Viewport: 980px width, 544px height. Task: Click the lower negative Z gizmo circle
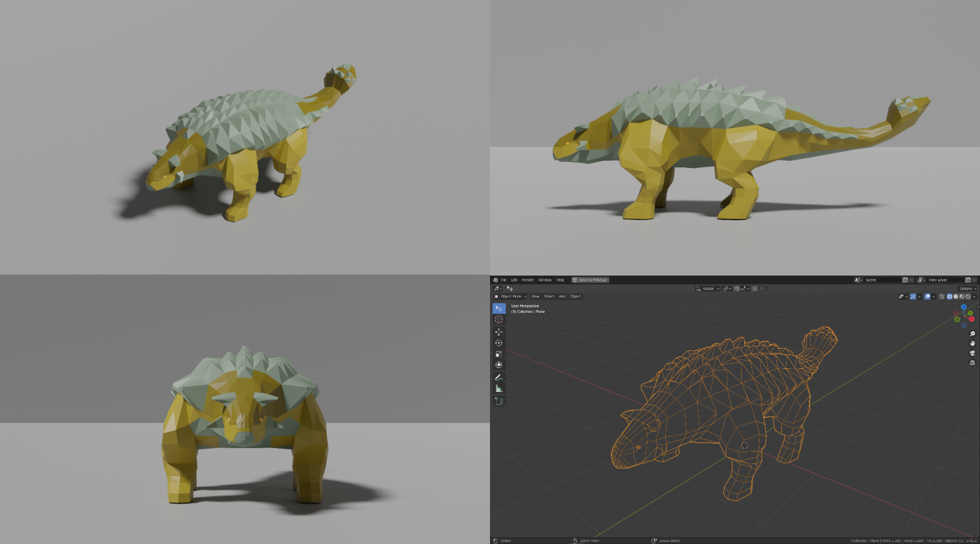pyautogui.click(x=964, y=325)
